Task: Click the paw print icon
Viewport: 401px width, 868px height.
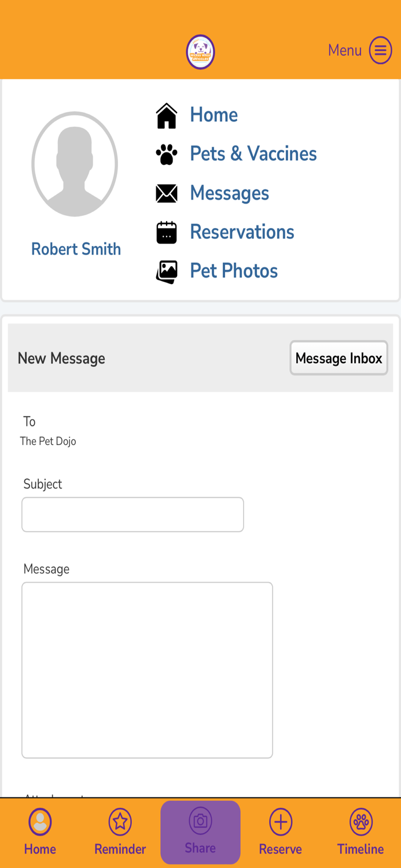Action: tap(167, 155)
